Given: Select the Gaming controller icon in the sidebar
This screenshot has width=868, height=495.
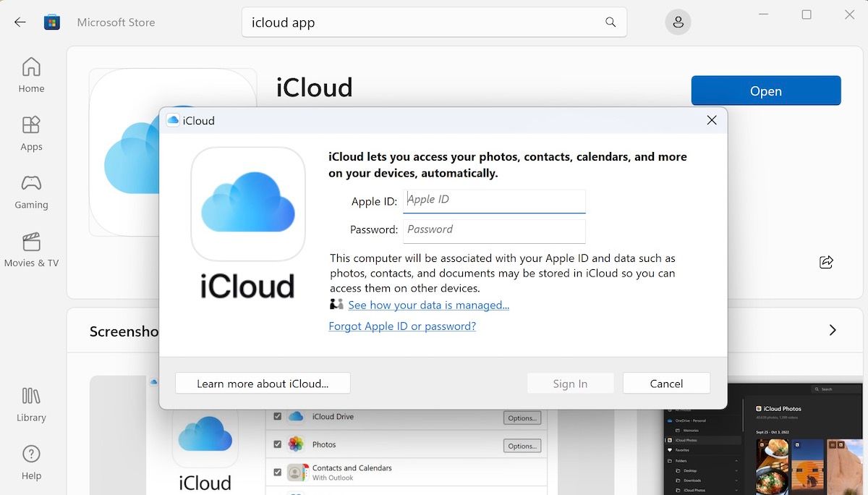Looking at the screenshot, I should (x=30, y=184).
